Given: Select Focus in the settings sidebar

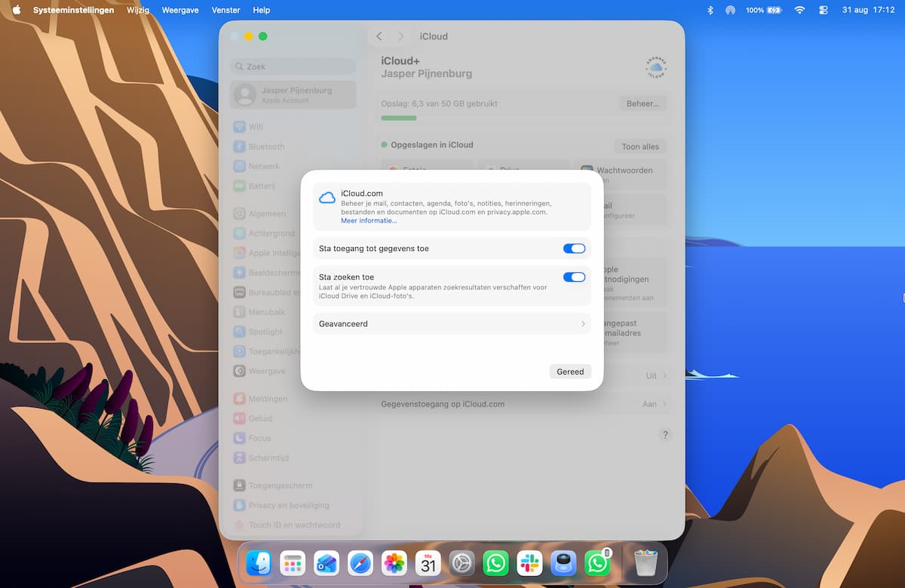Looking at the screenshot, I should pyautogui.click(x=293, y=437).
